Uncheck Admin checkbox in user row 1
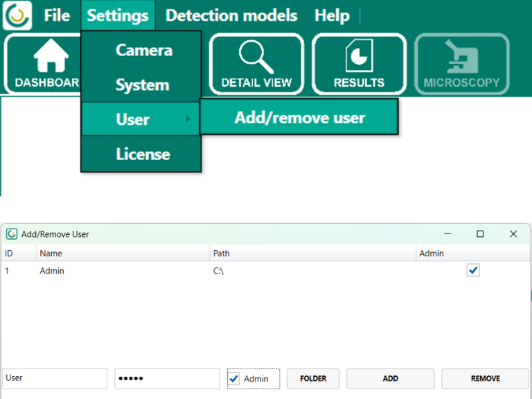Screen dimensions: 532x399 click(x=473, y=271)
